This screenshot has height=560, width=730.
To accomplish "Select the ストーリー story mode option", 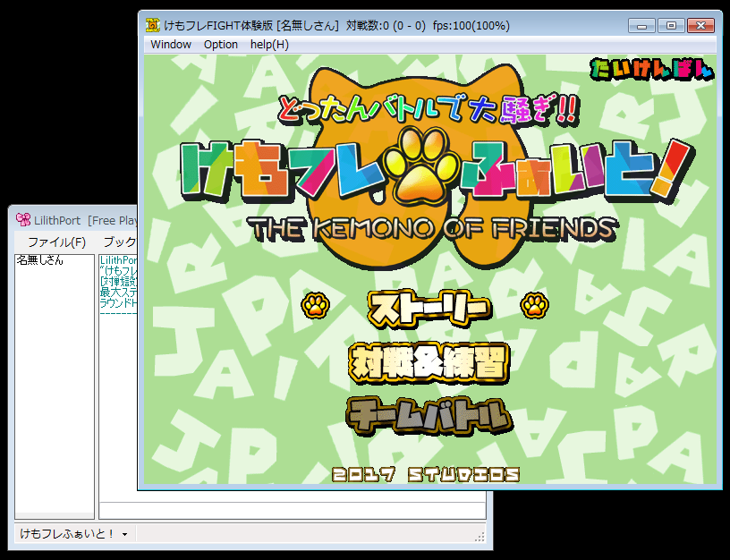I will (429, 308).
